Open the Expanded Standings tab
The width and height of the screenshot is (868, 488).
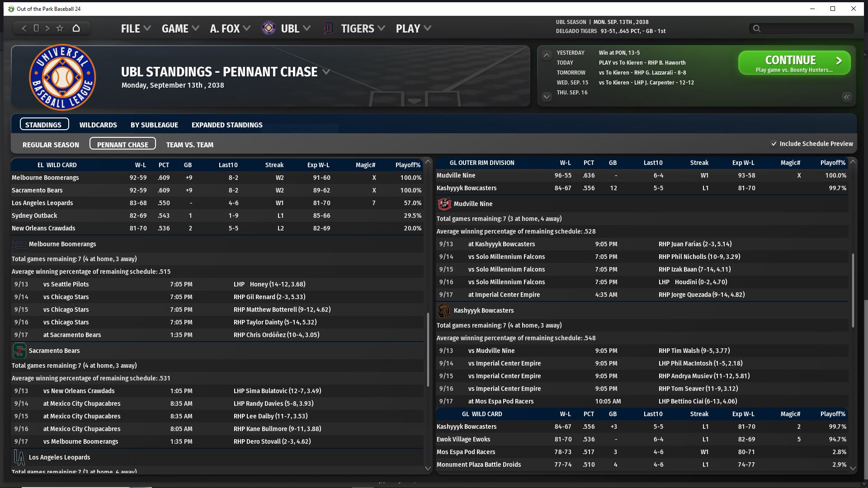click(226, 125)
